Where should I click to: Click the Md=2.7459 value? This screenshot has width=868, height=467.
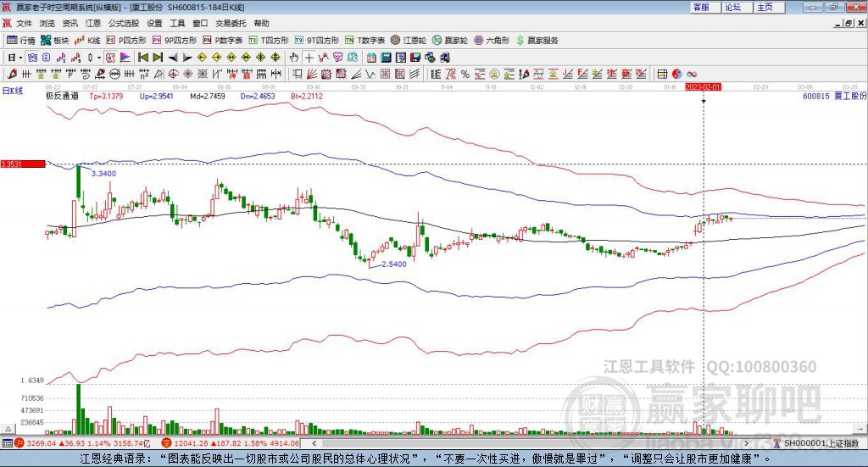click(207, 96)
